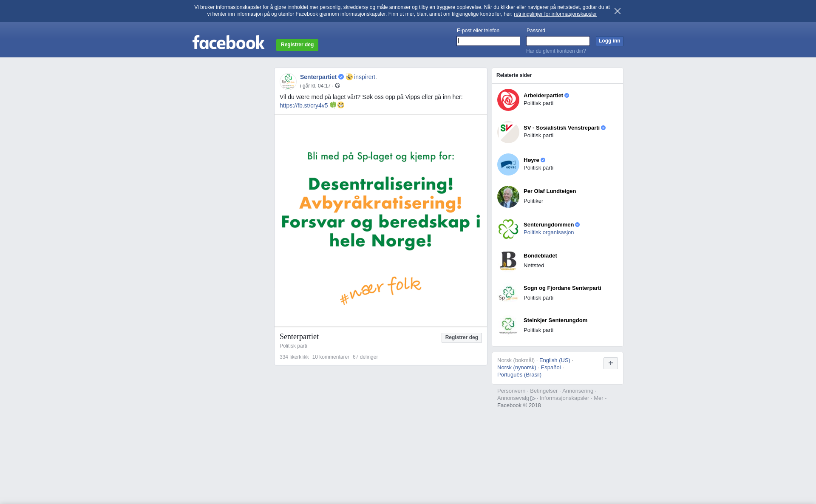
Task: Expand the Mer footer dropdown
Action: (600, 398)
